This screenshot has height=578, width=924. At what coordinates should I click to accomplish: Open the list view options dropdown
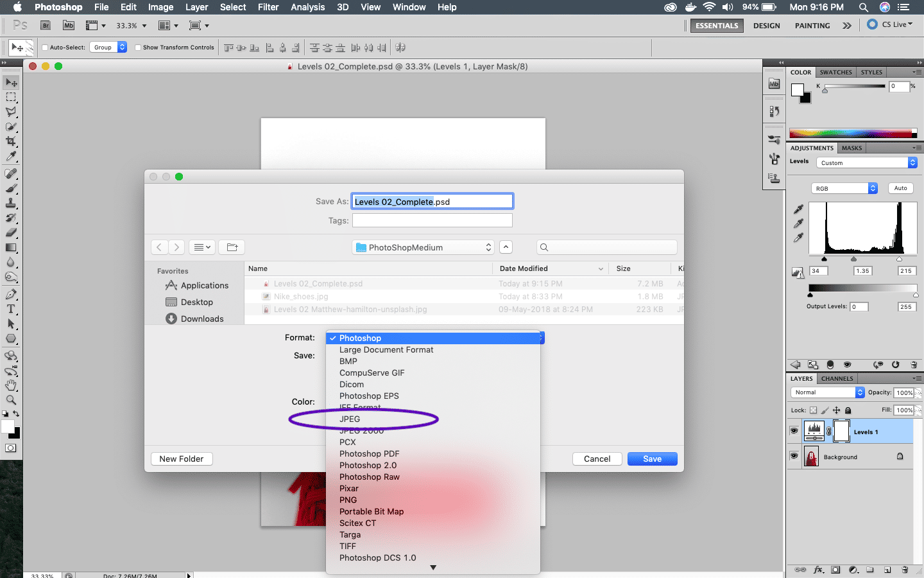(202, 247)
